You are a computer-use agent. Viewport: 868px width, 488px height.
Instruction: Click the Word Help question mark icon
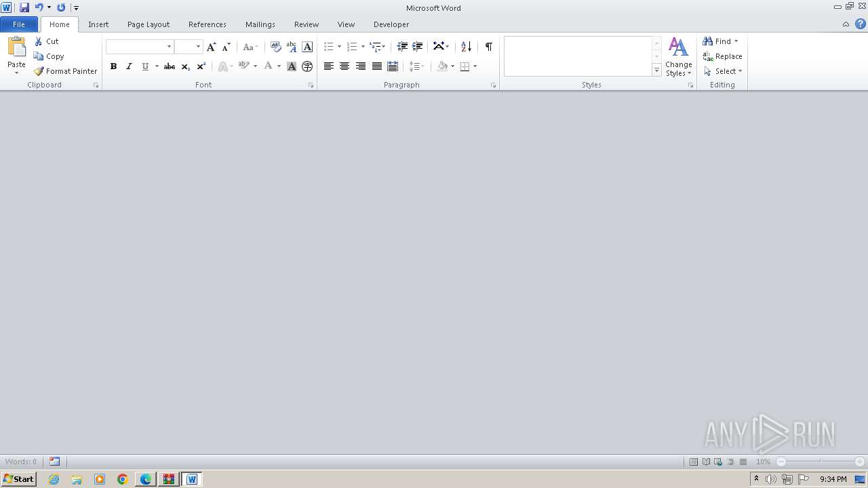860,24
